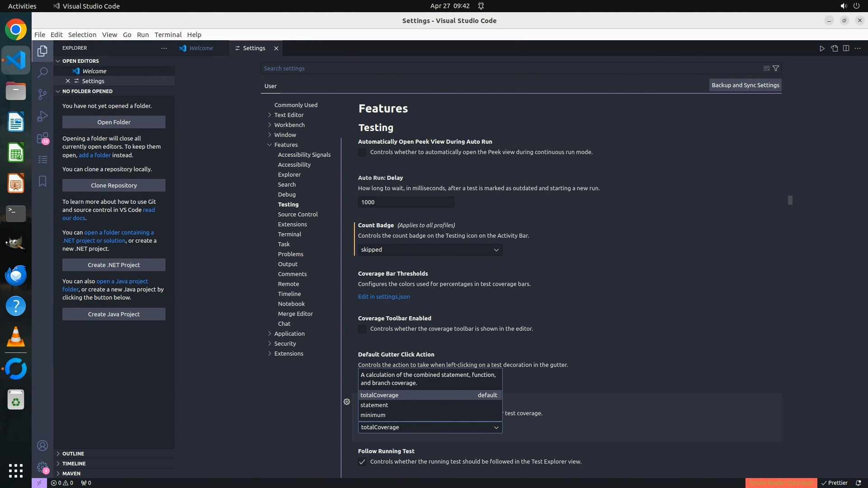The height and width of the screenshot is (488, 868).
Task: Open Thunderbird from the Ubuntu dock
Action: pos(16,275)
